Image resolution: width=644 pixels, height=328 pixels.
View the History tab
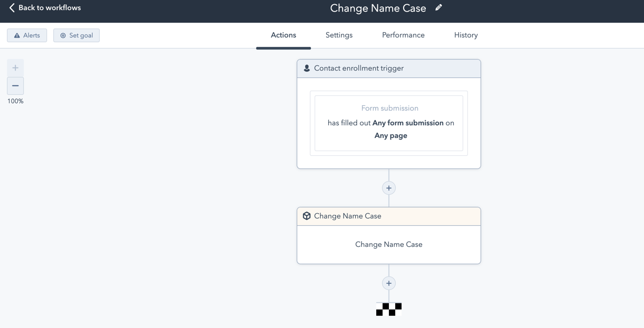[x=466, y=35]
